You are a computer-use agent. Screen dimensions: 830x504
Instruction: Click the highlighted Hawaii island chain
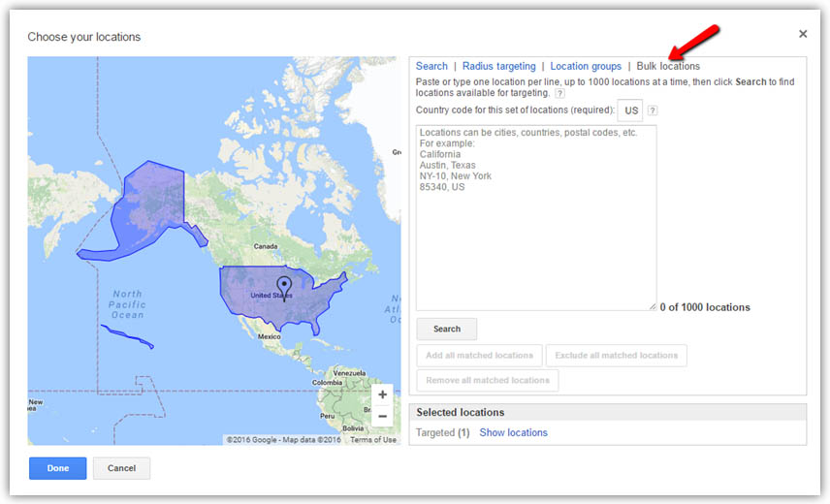[x=127, y=336]
